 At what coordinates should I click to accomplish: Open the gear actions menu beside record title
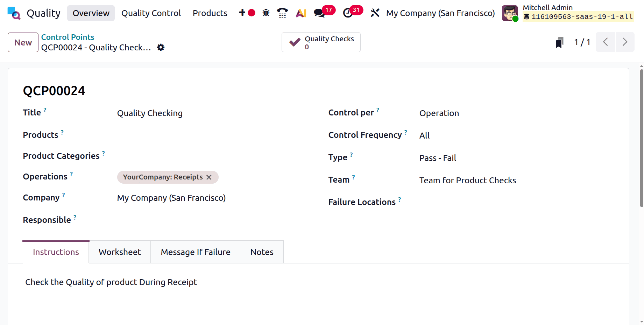[x=161, y=48]
